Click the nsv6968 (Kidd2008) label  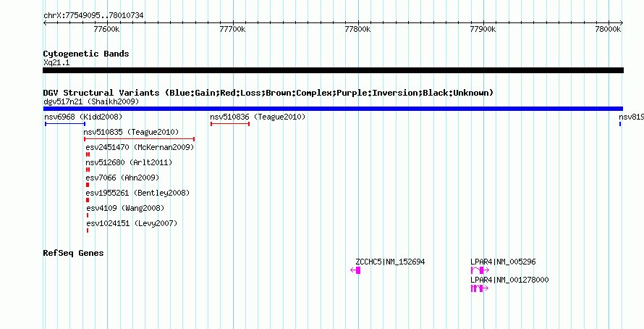pyautogui.click(x=83, y=117)
